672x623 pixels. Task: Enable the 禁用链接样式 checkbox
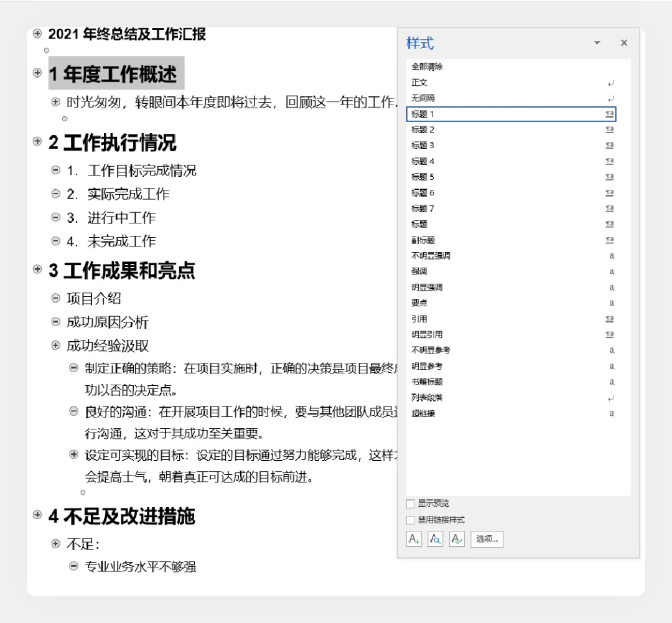click(x=411, y=520)
